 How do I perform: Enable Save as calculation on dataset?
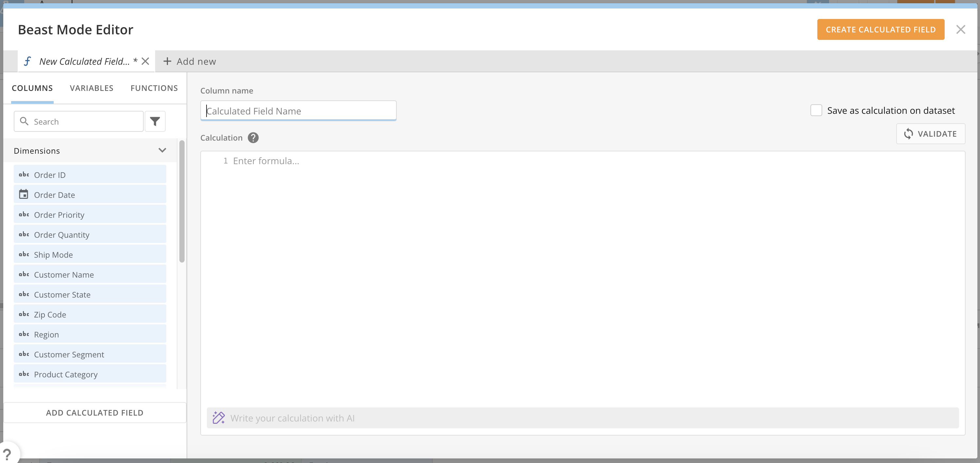click(x=816, y=110)
